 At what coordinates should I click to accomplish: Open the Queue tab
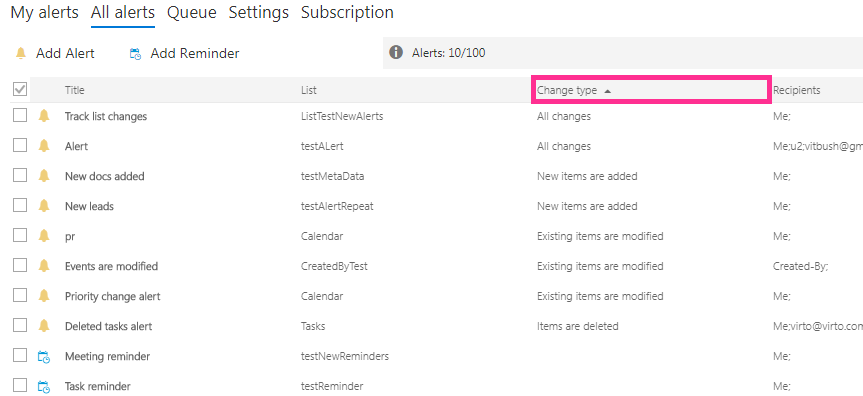click(192, 12)
